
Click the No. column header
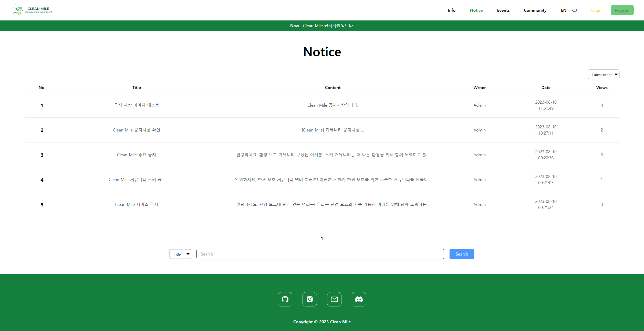click(x=42, y=87)
